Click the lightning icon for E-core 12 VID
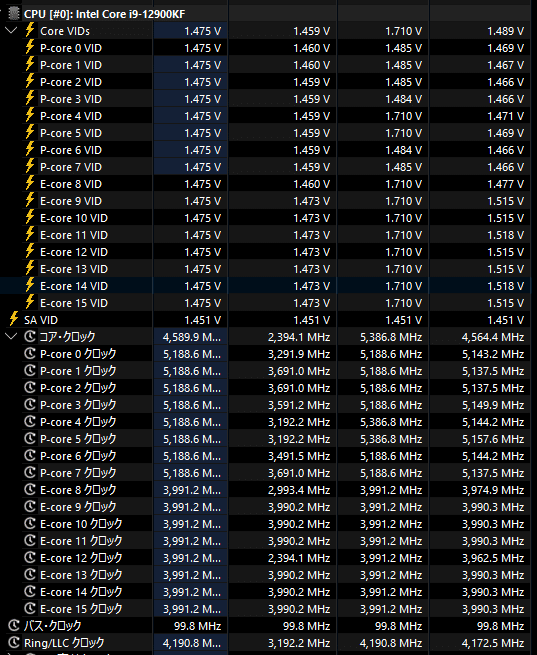Screen dimensions: 537x655 coord(30,251)
